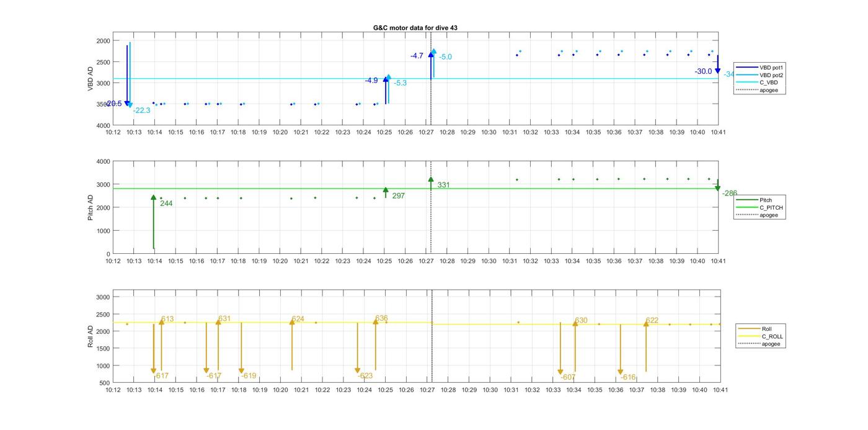Click the 500 tick label on Roll axis
Screen dimensions: 868x430
105,383
